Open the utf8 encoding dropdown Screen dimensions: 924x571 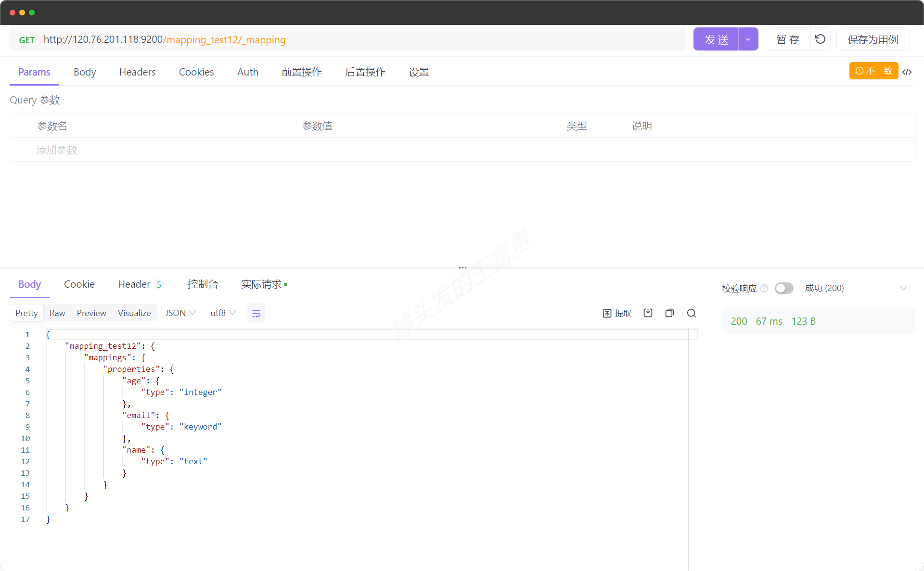[x=223, y=313]
